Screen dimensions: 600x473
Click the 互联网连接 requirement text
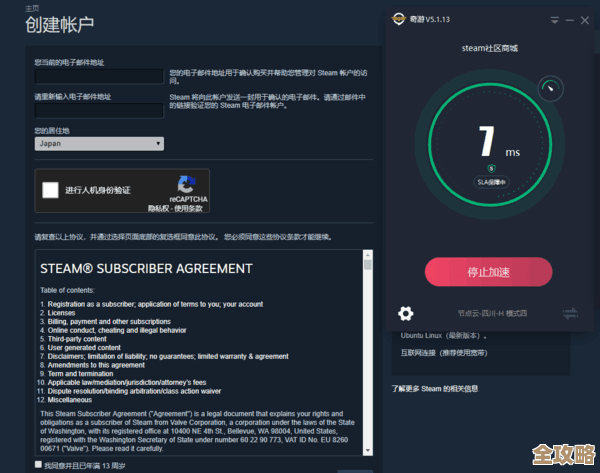point(444,353)
